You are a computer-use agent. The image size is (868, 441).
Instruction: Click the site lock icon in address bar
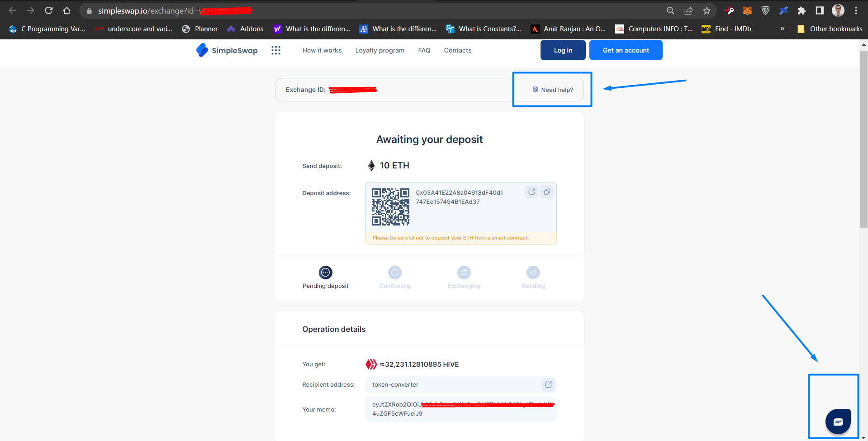tap(89, 11)
